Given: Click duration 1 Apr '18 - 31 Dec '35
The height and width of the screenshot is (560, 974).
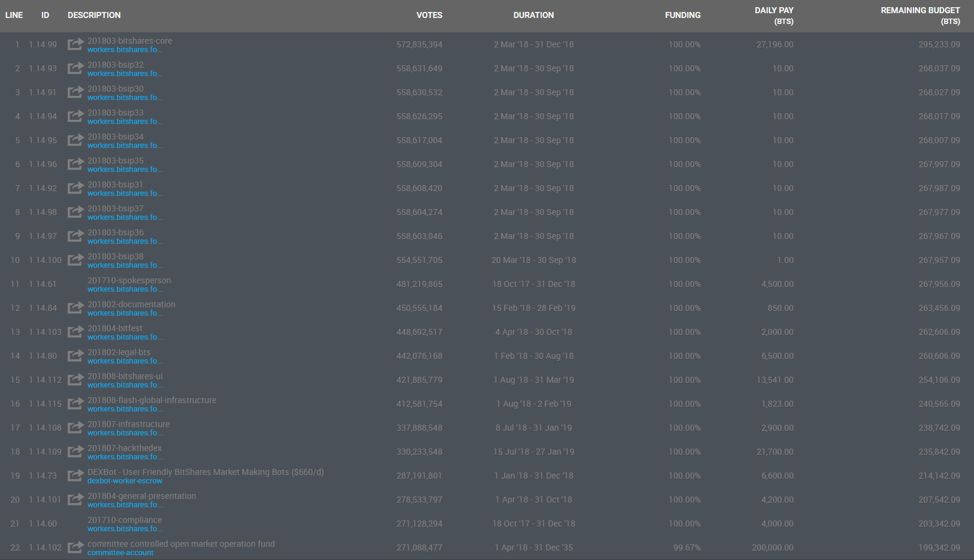Looking at the screenshot, I should coord(533,547).
